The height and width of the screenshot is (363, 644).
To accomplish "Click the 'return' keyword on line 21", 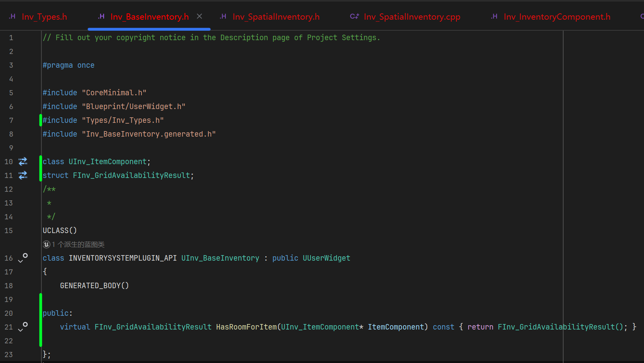I will [x=480, y=327].
